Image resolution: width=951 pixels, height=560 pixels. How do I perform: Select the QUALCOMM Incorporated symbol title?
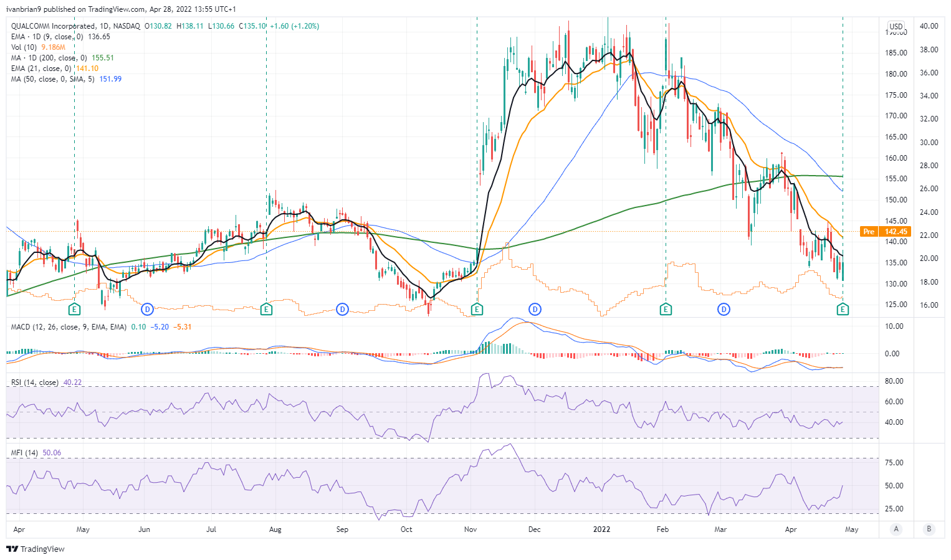[x=53, y=26]
